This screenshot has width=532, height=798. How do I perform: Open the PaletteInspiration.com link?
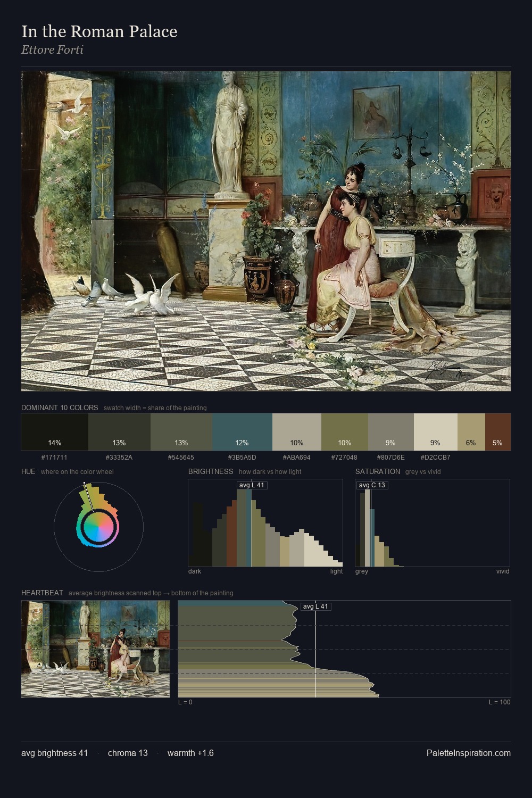click(x=469, y=753)
